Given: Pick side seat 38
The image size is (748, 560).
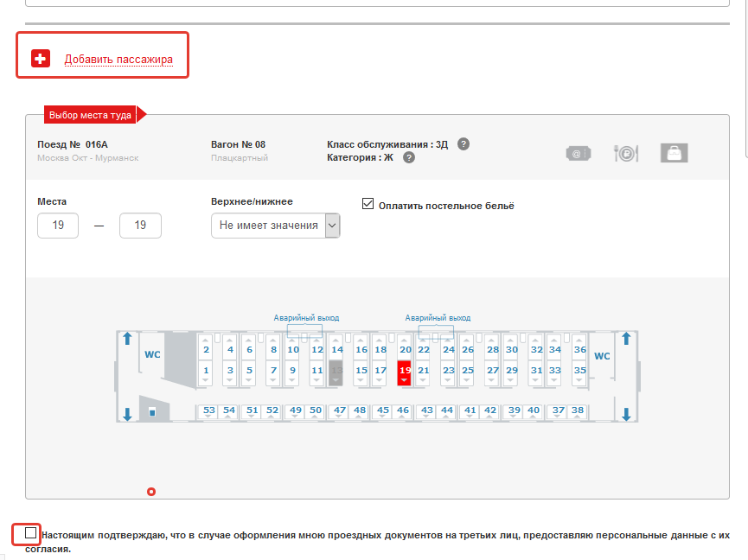Looking at the screenshot, I should pos(578,411).
